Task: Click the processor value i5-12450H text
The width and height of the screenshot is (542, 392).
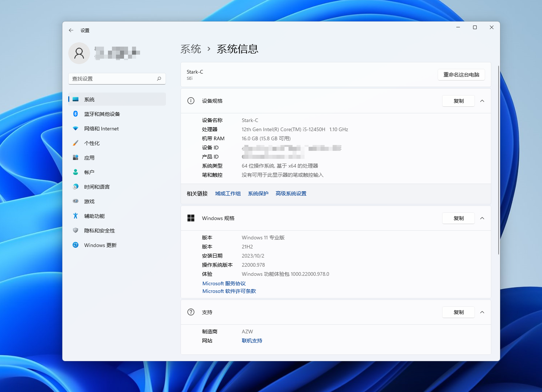Action: [x=295, y=129]
